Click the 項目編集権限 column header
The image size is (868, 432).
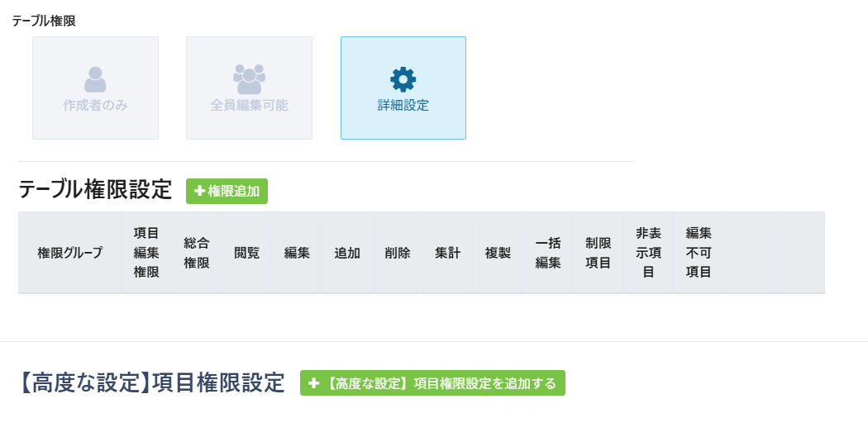point(146,253)
